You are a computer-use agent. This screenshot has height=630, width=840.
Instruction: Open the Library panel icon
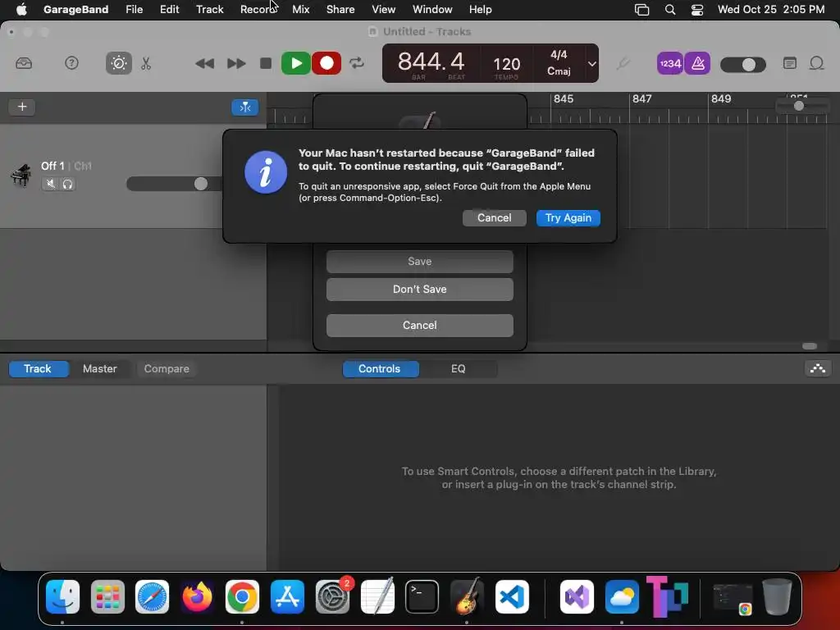click(x=24, y=63)
